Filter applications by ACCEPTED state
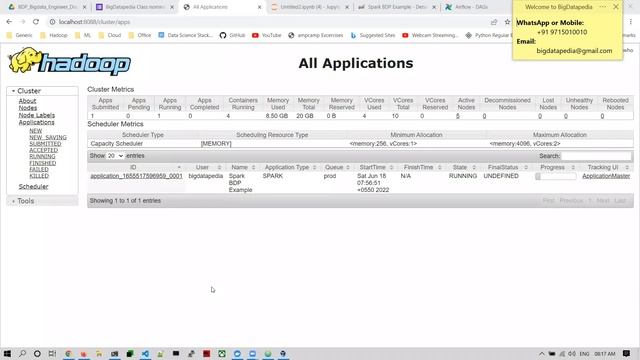640x360 pixels. [x=44, y=150]
